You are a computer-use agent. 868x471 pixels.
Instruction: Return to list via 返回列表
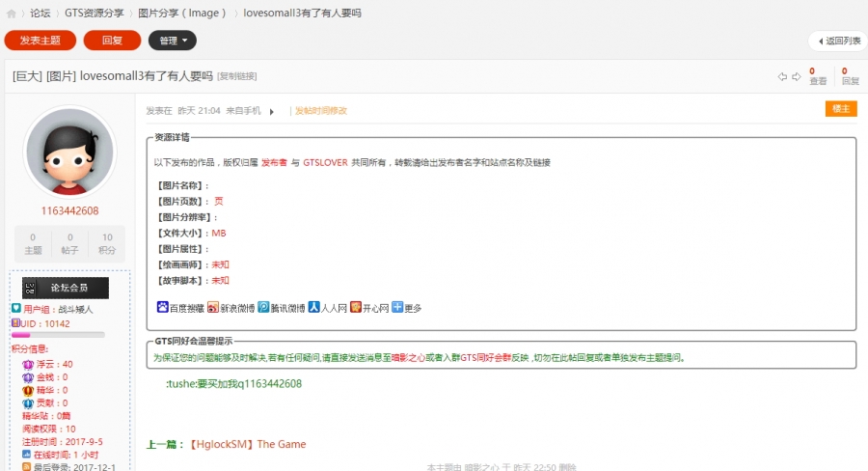point(838,41)
